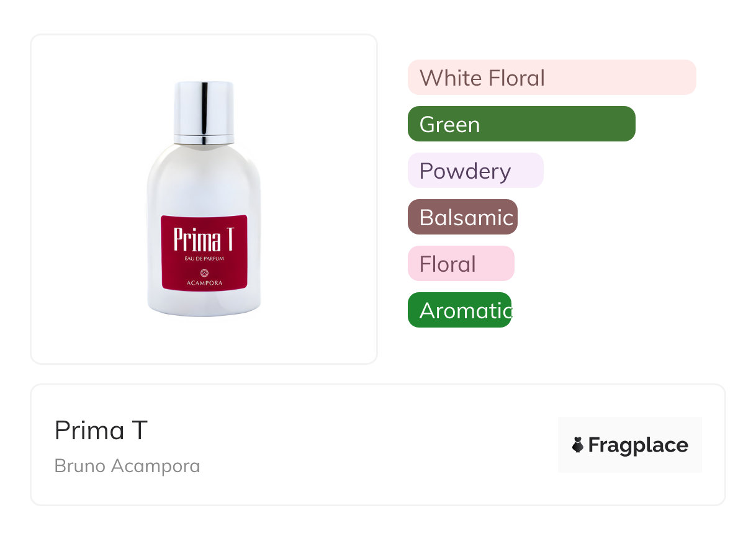Open the Bruno Acampora brand link
Screen dimensions: 756x536
click(127, 466)
